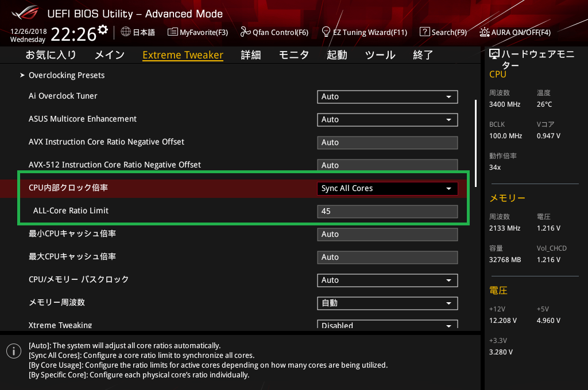Screen dimensions: 588x390
Task: Click 最大CPUキャッシュ倍率 Auto field
Action: pos(388,257)
